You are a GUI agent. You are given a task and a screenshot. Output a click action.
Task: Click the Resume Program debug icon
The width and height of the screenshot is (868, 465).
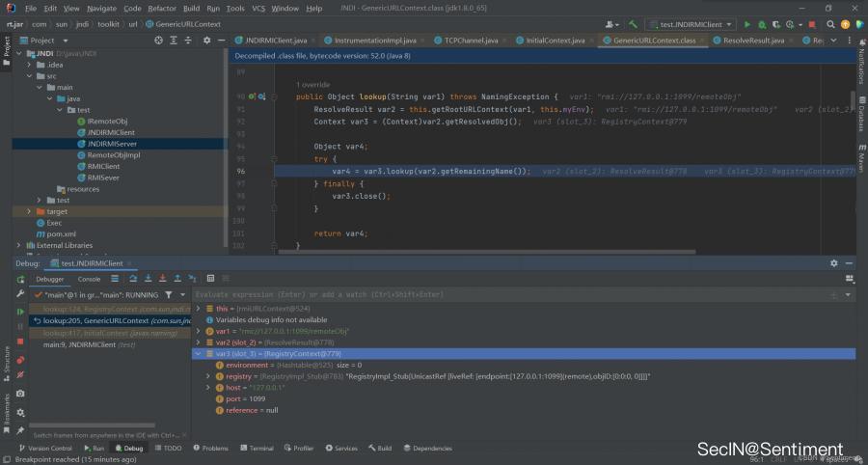pyautogui.click(x=20, y=312)
